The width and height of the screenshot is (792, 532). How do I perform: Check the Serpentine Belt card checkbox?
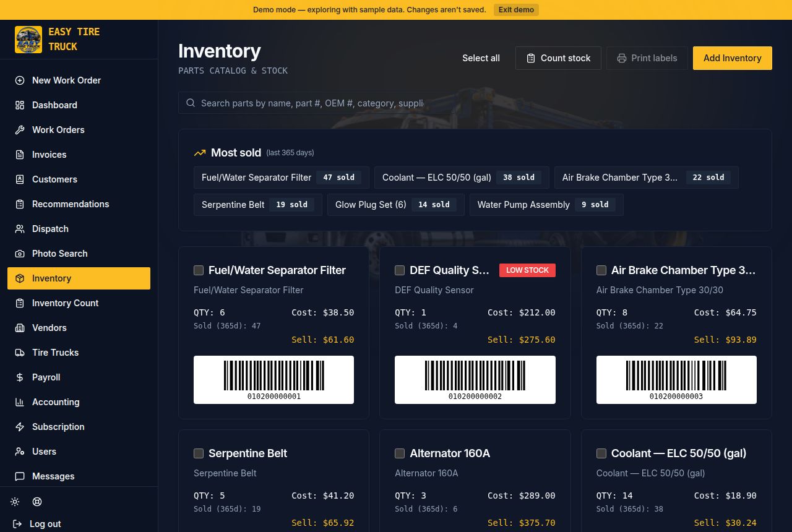pyautogui.click(x=199, y=453)
